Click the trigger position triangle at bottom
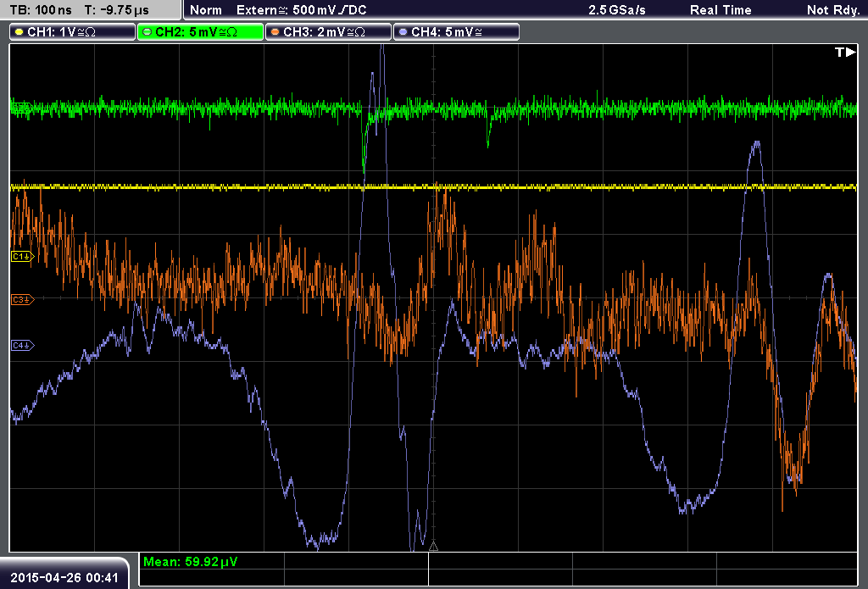 coord(433,547)
